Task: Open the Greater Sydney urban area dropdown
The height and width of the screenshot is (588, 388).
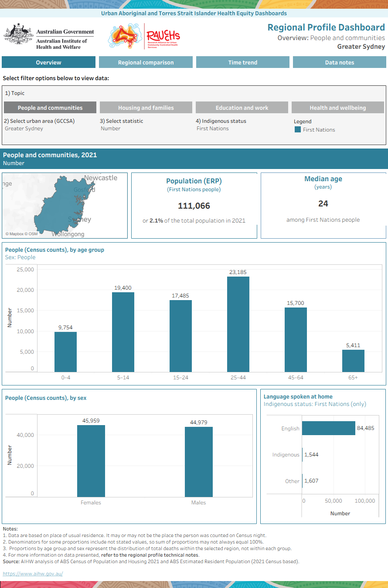Action: 24,128
